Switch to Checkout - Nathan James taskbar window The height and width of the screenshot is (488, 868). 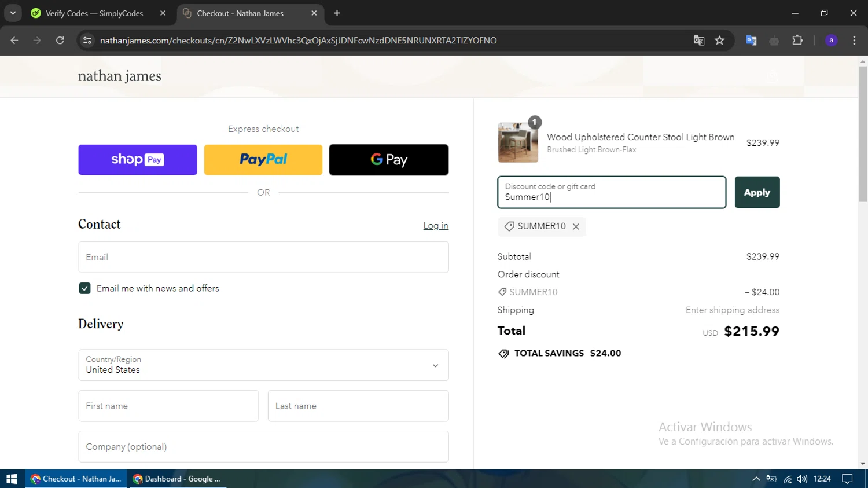[76, 479]
